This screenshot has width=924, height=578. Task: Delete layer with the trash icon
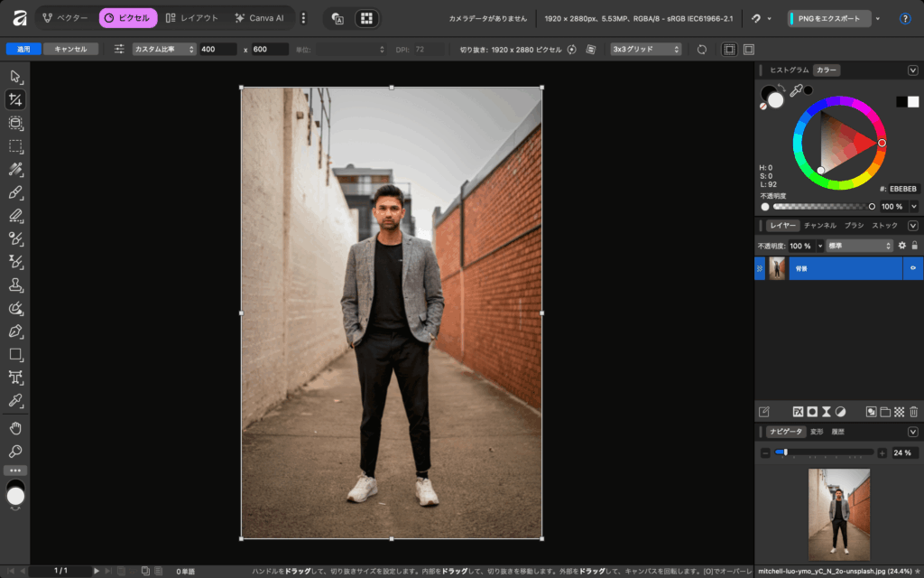click(913, 411)
